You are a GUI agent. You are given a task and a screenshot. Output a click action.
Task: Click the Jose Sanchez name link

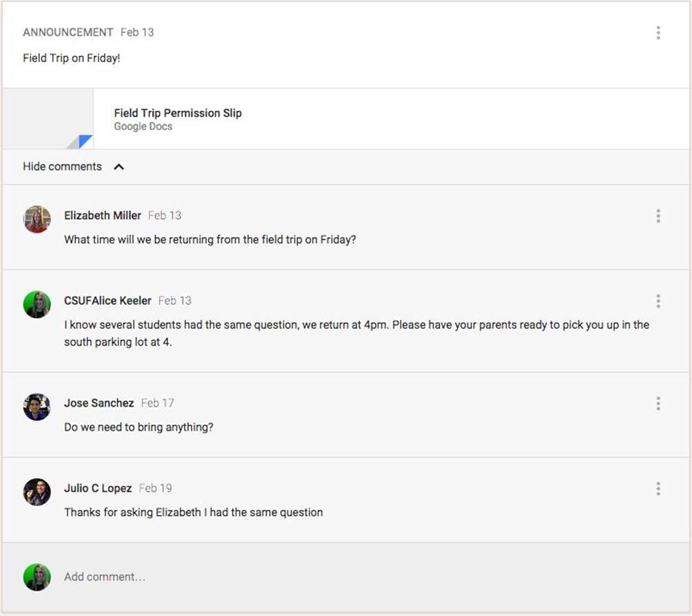99,403
